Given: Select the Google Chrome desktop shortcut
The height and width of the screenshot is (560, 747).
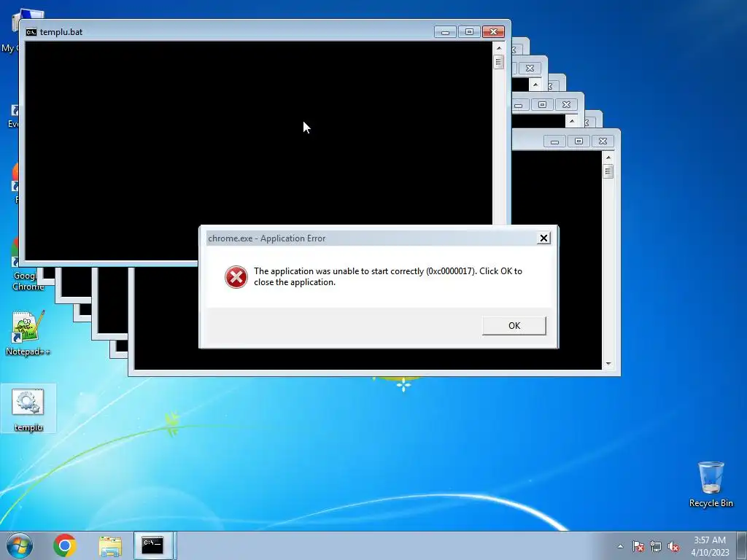Looking at the screenshot, I should [x=28, y=264].
